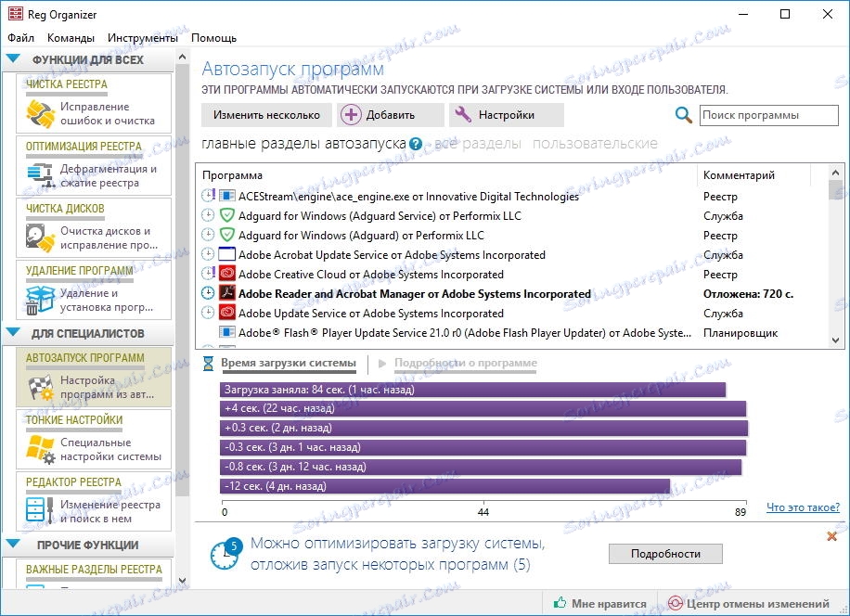
Task: Open the Помощь menu
Action: coord(213,38)
